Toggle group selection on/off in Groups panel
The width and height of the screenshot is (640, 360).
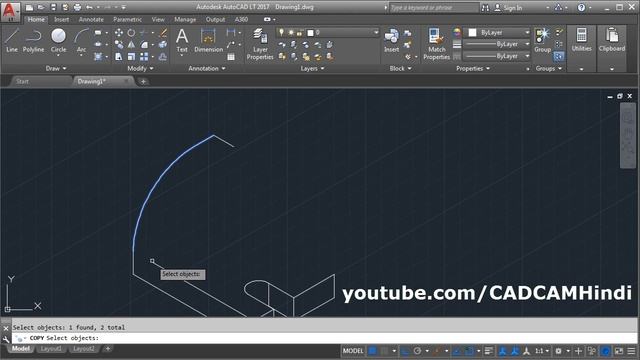(x=559, y=56)
